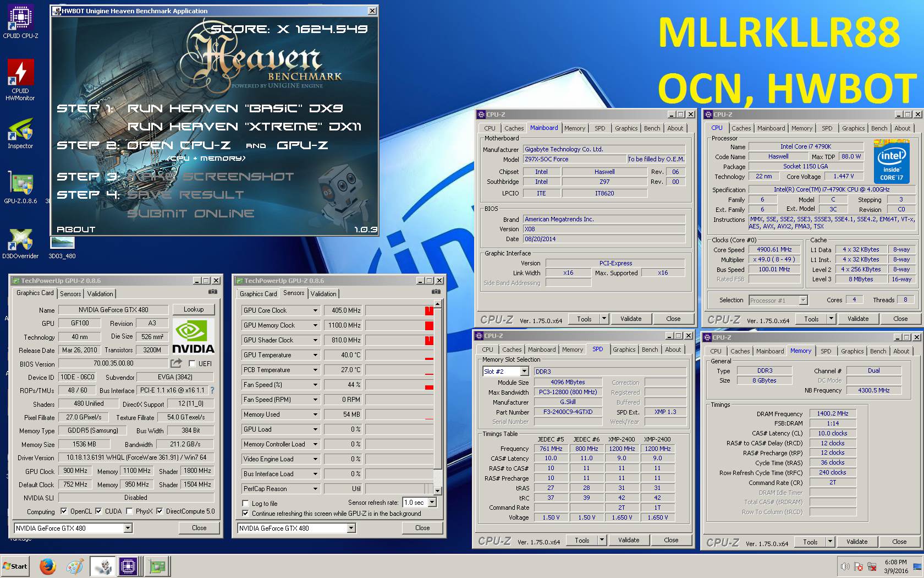
Task: Switch to Bench tab in CPU-Z CPU window
Action: (879, 128)
